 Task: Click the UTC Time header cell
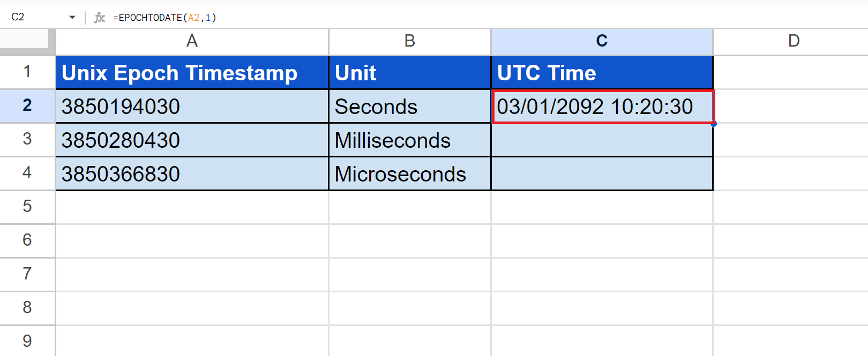(x=602, y=73)
